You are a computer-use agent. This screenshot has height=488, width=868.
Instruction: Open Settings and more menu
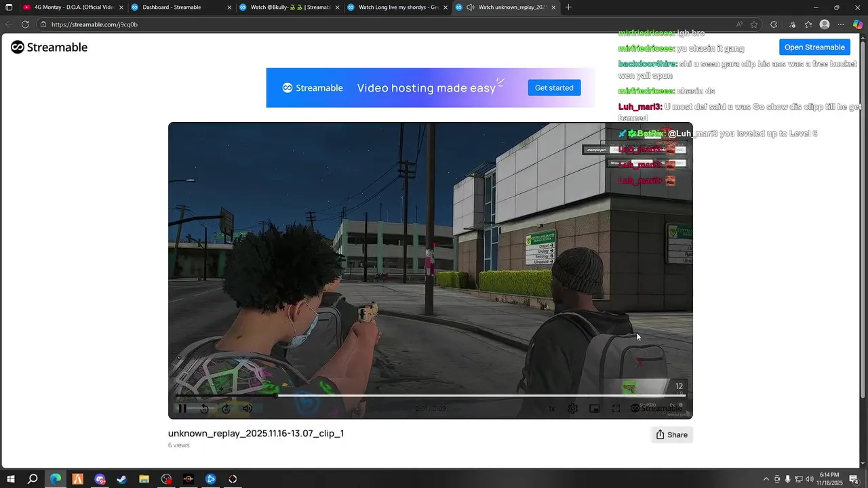pos(841,24)
